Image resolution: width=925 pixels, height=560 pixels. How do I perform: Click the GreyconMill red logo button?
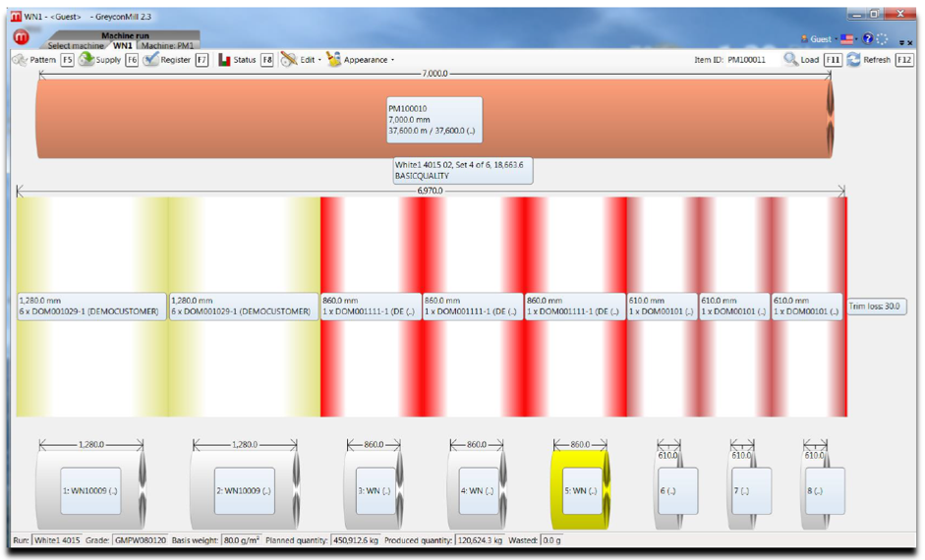22,37
